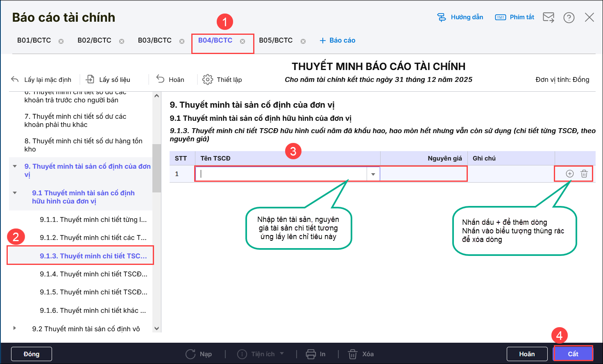
Task: Switch to B05/BCTC tab
Action: [x=276, y=41]
